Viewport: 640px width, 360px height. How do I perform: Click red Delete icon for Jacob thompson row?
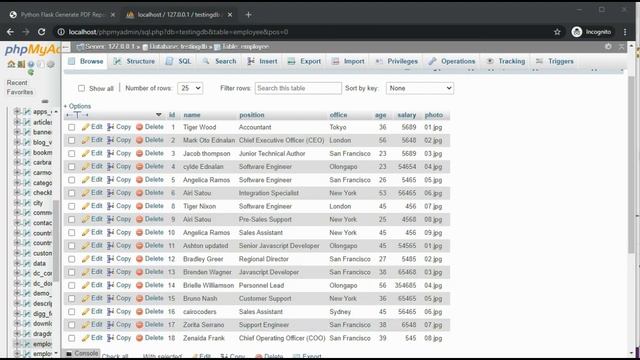139,153
